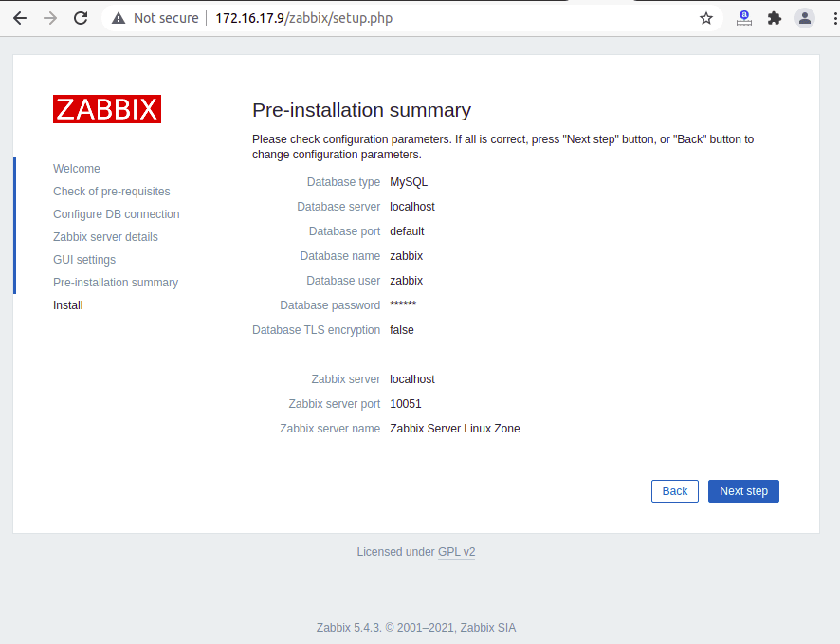Open the browser profile avatar

click(804, 18)
